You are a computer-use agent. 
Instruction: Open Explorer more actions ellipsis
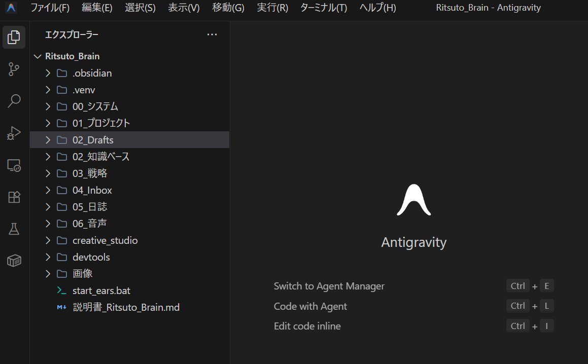[x=212, y=34]
